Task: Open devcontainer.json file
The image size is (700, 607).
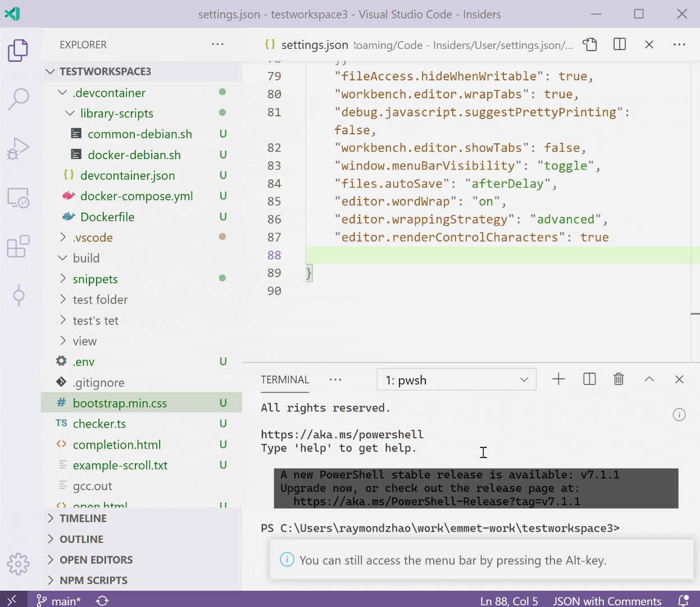Action: click(142, 175)
